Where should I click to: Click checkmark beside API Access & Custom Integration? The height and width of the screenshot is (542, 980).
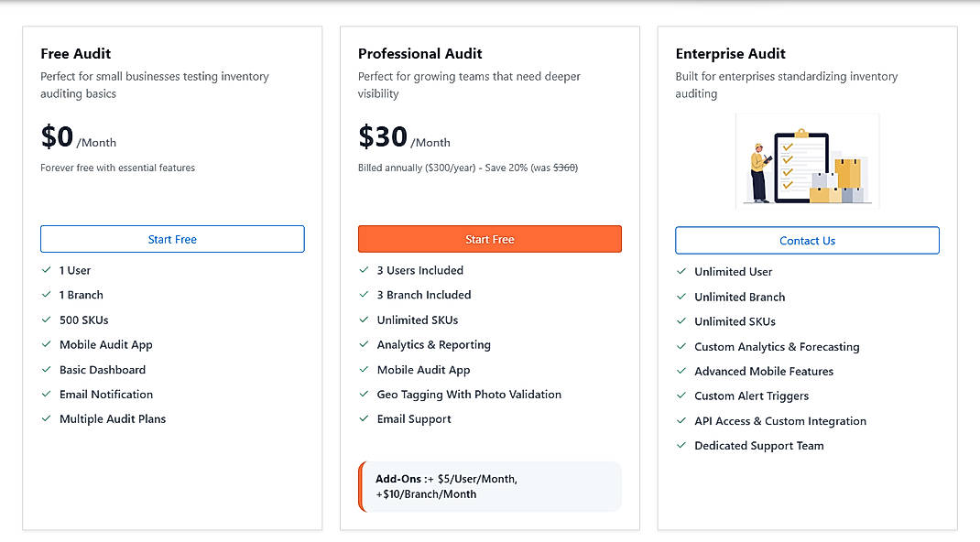point(681,420)
